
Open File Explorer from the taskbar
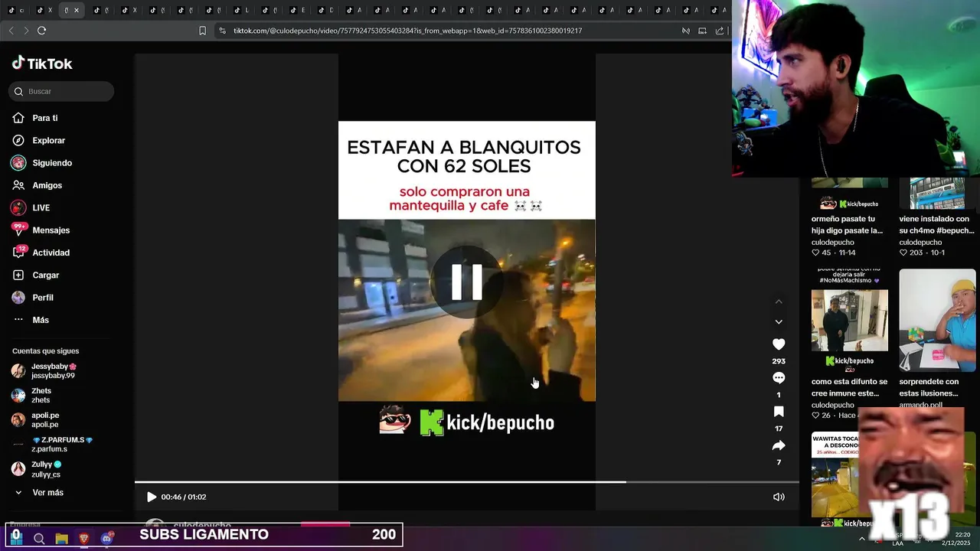point(62,539)
